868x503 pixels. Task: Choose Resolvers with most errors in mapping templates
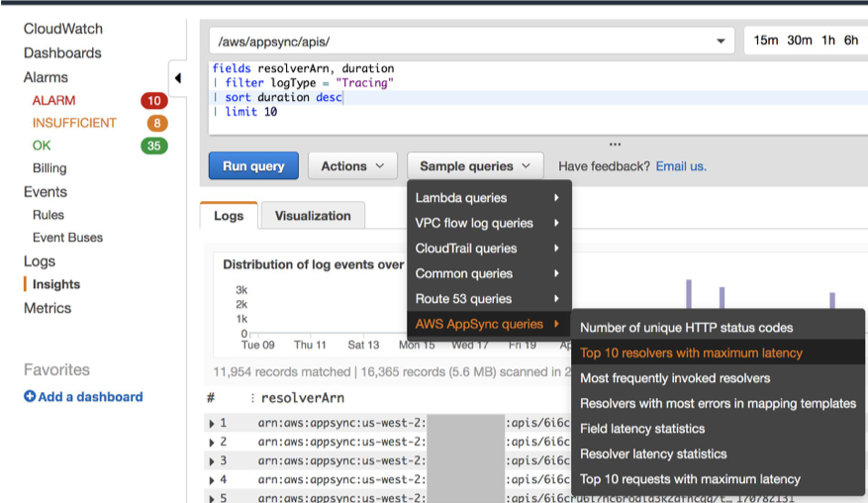[x=718, y=403]
